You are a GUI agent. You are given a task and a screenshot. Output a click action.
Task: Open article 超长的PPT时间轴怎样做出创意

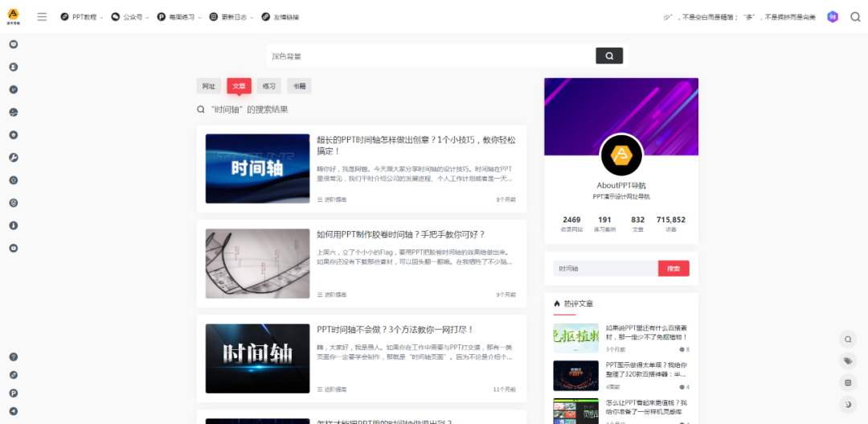tap(416, 145)
